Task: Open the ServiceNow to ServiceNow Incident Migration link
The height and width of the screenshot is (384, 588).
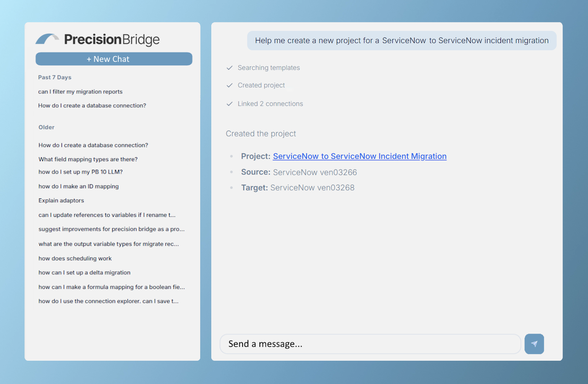Action: (360, 156)
